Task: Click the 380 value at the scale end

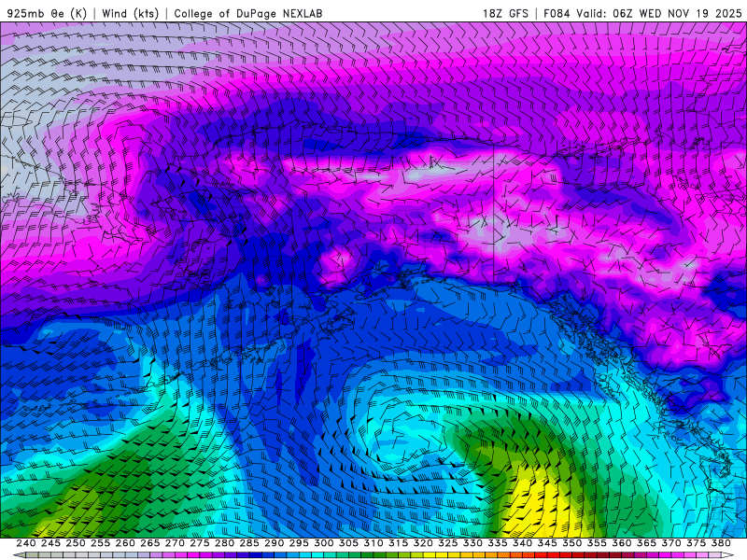Action: [x=721, y=543]
